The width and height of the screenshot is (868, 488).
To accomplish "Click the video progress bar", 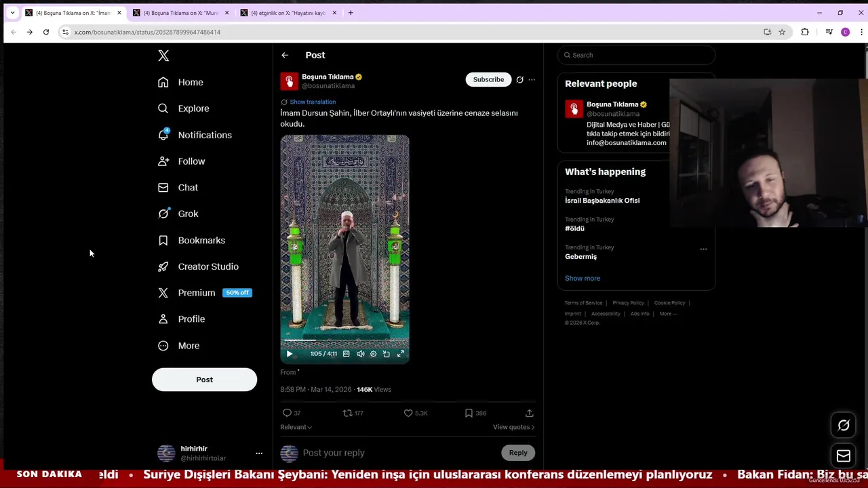I will coord(344,341).
